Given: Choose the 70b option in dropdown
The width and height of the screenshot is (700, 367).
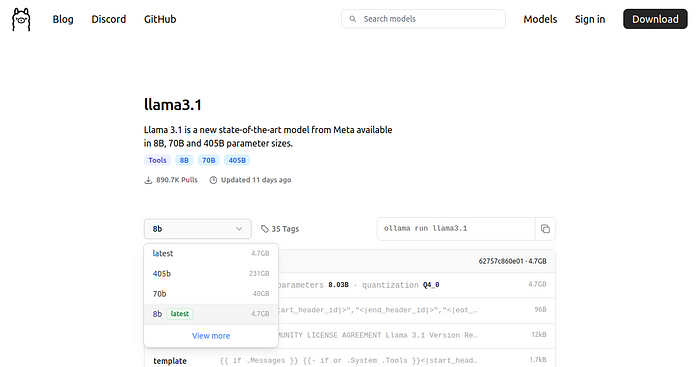Looking at the screenshot, I should coord(211,293).
